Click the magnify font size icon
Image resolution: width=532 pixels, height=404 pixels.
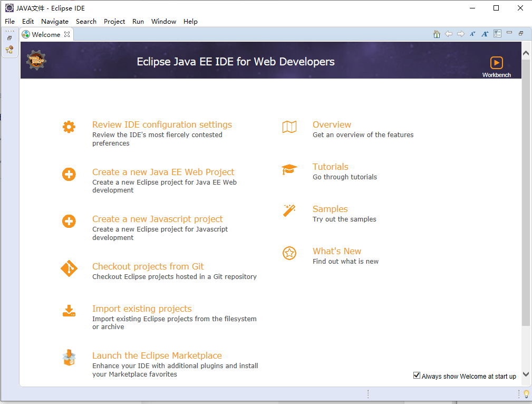pos(485,34)
